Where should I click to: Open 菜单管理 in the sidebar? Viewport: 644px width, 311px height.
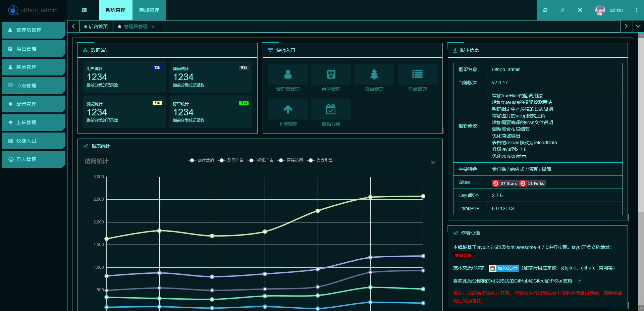coord(34,67)
